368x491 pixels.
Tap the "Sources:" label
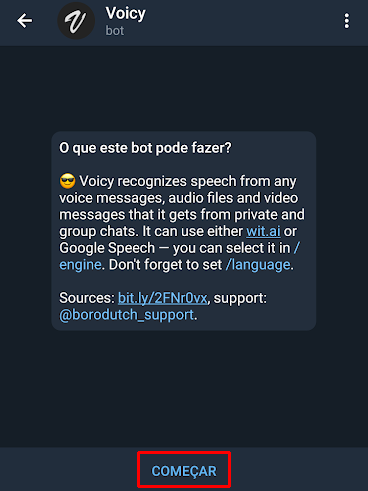87,298
